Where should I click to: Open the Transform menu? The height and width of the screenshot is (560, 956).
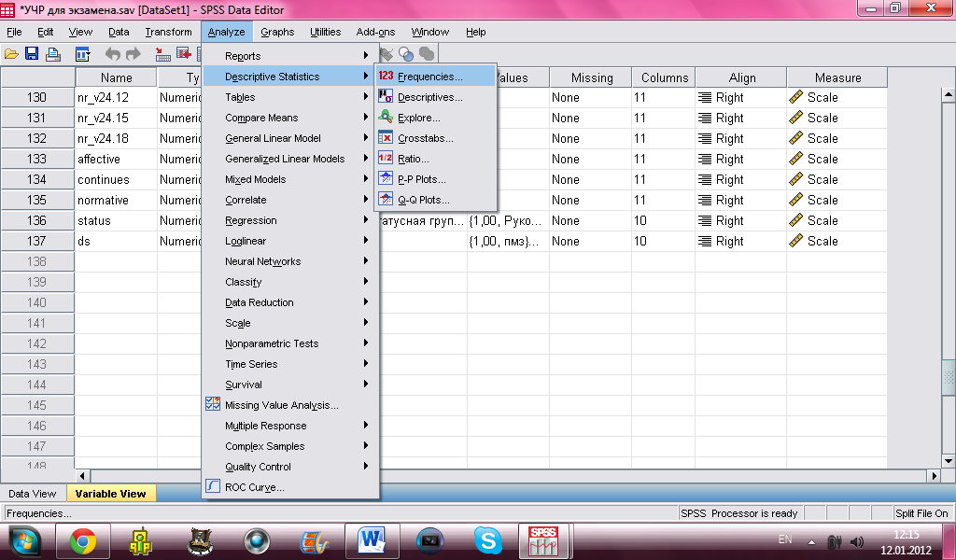click(x=168, y=32)
